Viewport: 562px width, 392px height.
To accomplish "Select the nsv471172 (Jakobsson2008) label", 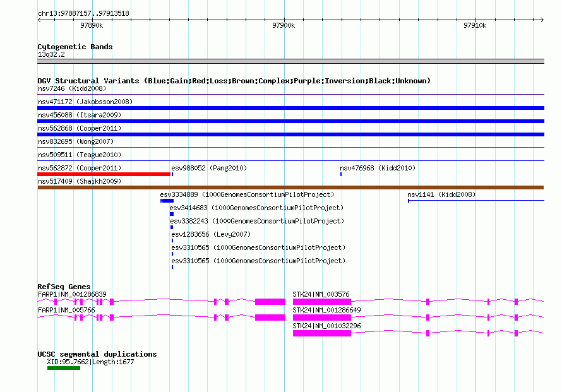I will 85,102.
